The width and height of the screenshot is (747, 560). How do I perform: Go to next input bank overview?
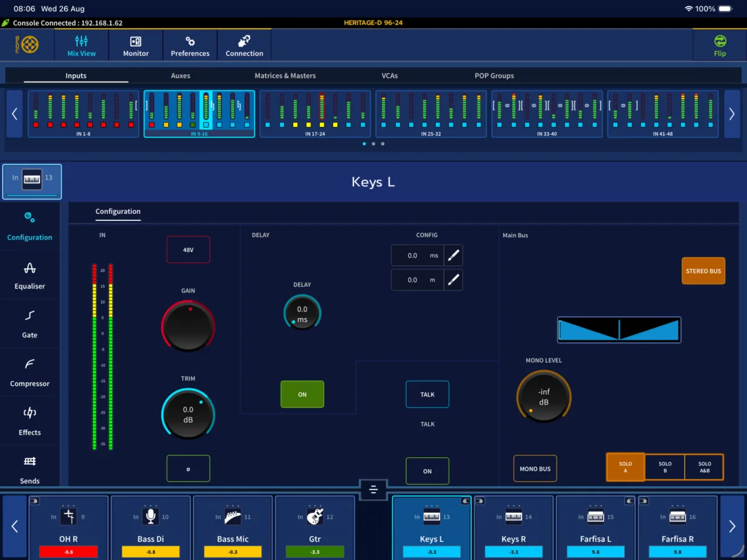732,114
